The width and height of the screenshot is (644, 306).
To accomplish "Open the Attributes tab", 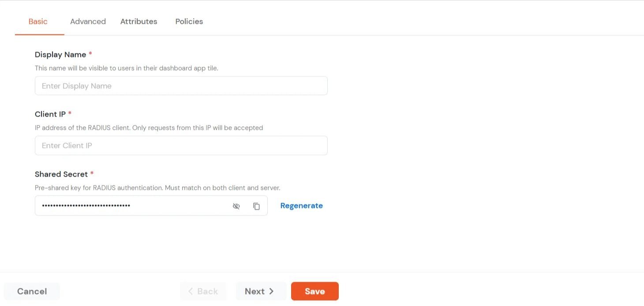I will [139, 21].
